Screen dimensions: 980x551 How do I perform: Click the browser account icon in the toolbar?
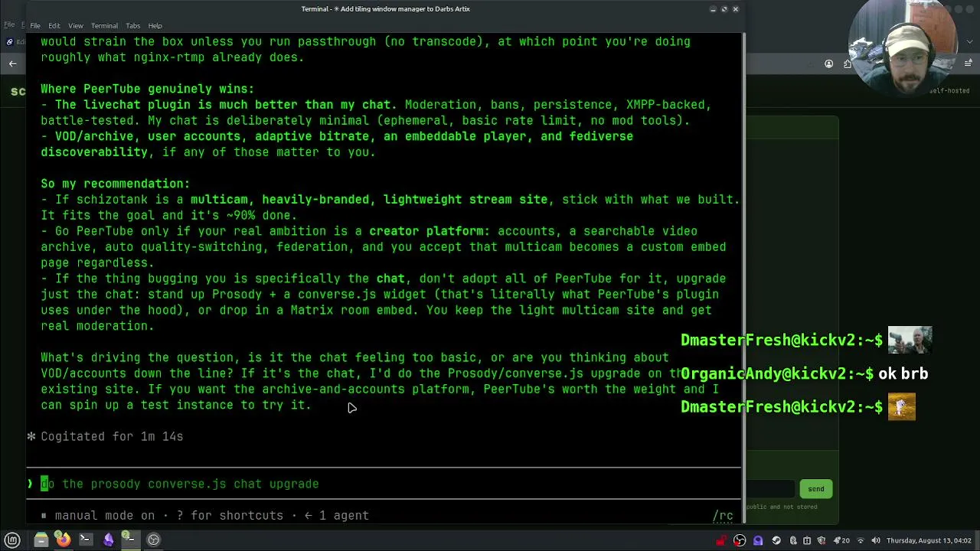pos(829,64)
